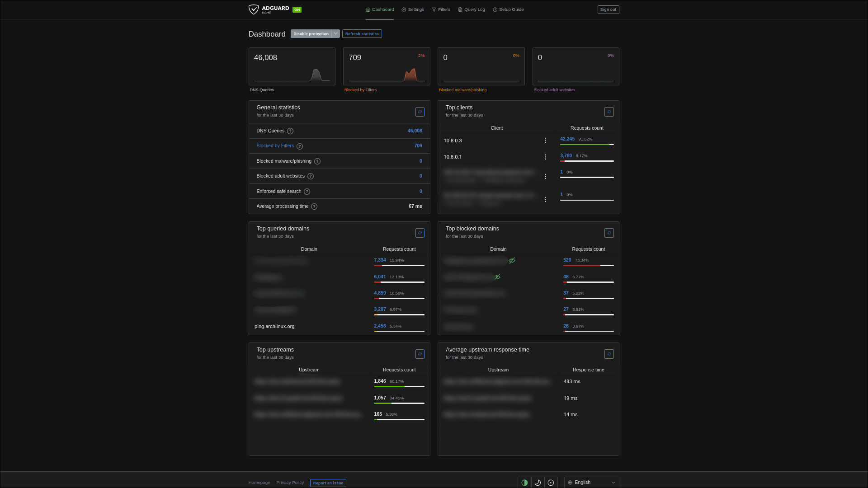Screen dimensions: 868x488
Task: Go to the Query Log tab
Action: click(472, 9)
